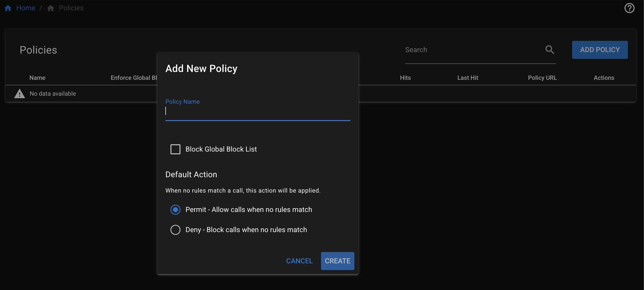Image resolution: width=644 pixels, height=290 pixels.
Task: Click the home icon in the breadcrumb
Action: [8, 8]
